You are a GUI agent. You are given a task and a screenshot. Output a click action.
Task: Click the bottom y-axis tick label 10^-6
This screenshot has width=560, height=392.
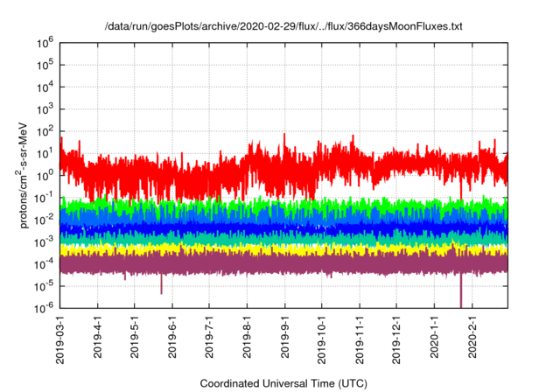click(44, 308)
